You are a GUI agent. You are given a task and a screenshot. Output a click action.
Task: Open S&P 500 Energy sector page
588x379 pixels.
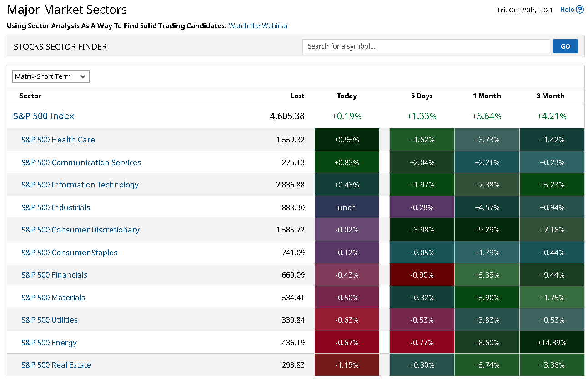coord(49,343)
